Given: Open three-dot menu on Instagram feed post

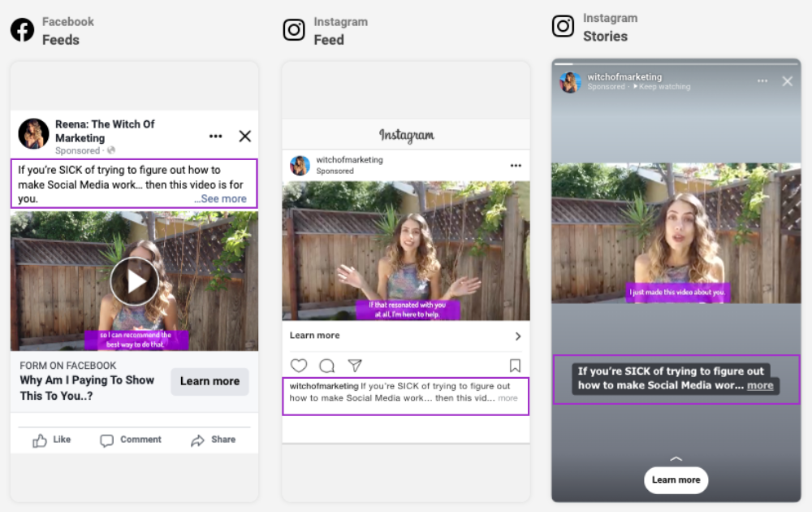Looking at the screenshot, I should pos(516,166).
